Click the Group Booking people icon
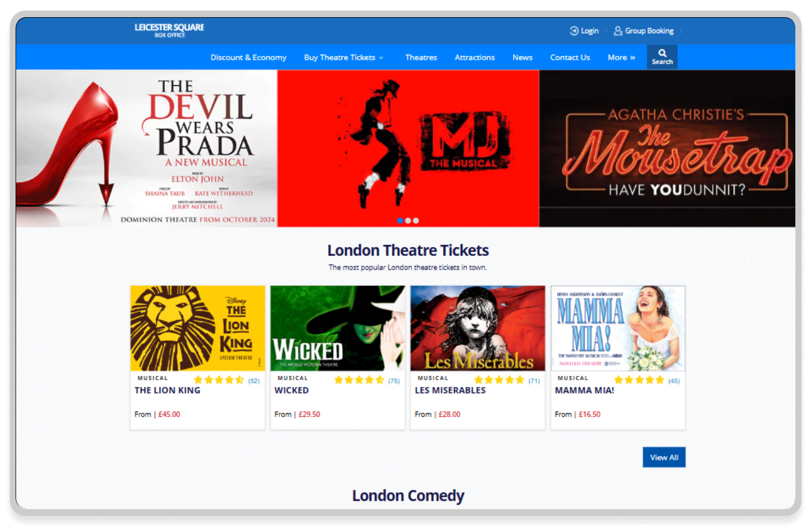Viewport: 812px width, 527px height. click(618, 31)
